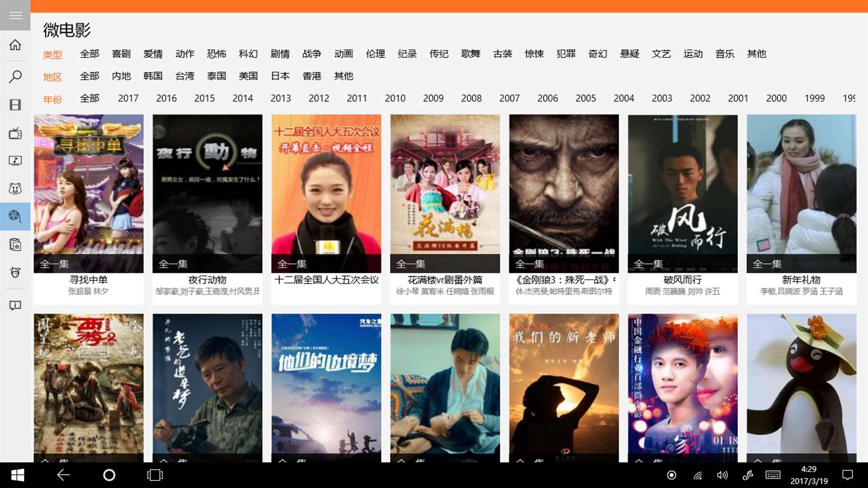
Task: Open the TV series icon in sidebar
Action: pos(15,133)
